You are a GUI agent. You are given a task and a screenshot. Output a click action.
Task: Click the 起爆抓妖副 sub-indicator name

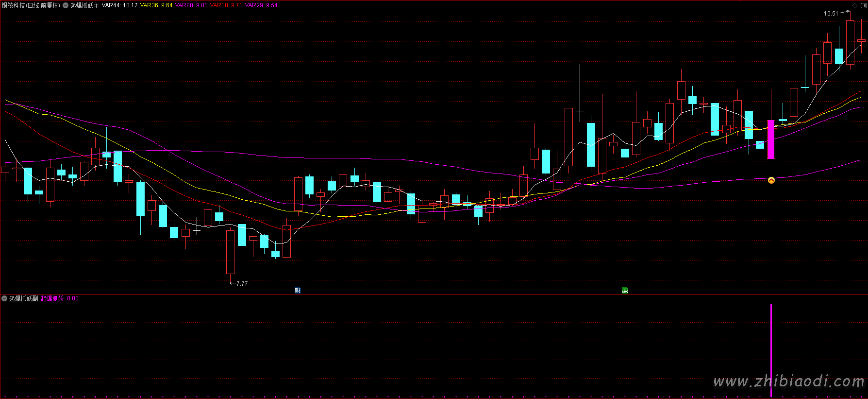tap(23, 298)
